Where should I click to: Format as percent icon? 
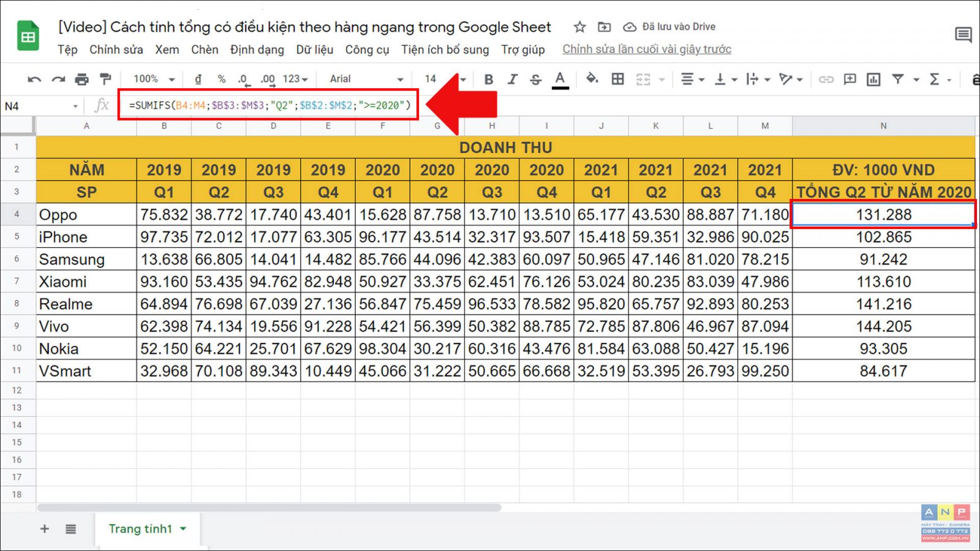(222, 79)
